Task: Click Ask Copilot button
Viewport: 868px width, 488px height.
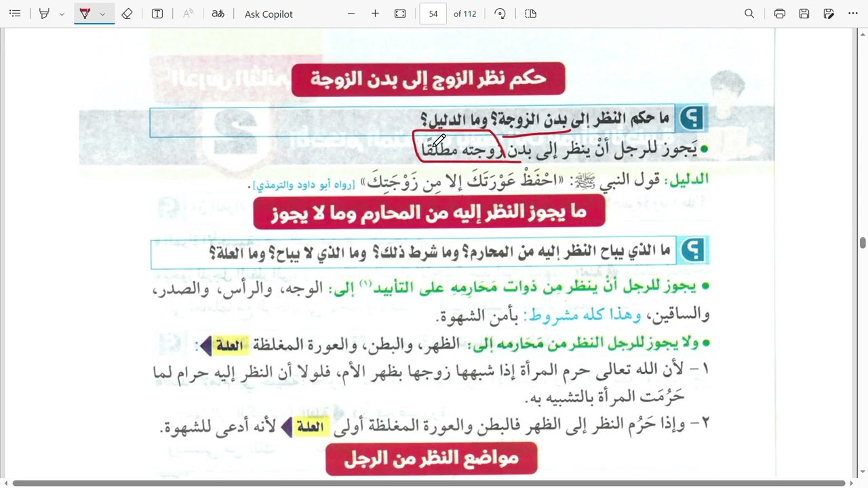Action: pyautogui.click(x=269, y=14)
